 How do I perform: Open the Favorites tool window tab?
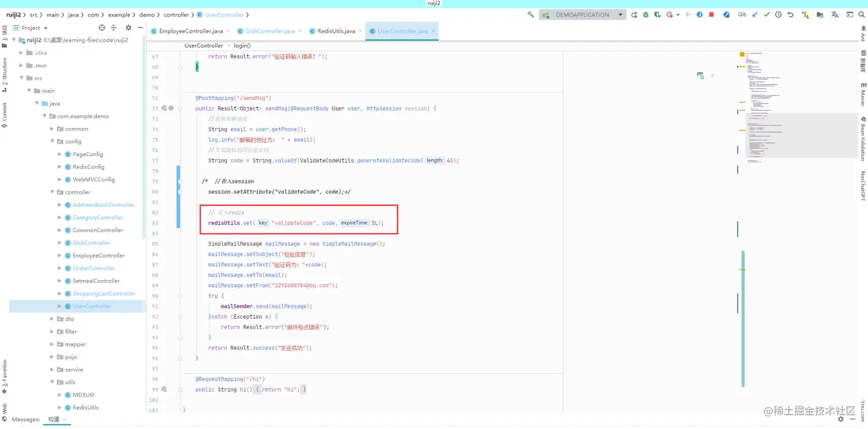(5, 377)
